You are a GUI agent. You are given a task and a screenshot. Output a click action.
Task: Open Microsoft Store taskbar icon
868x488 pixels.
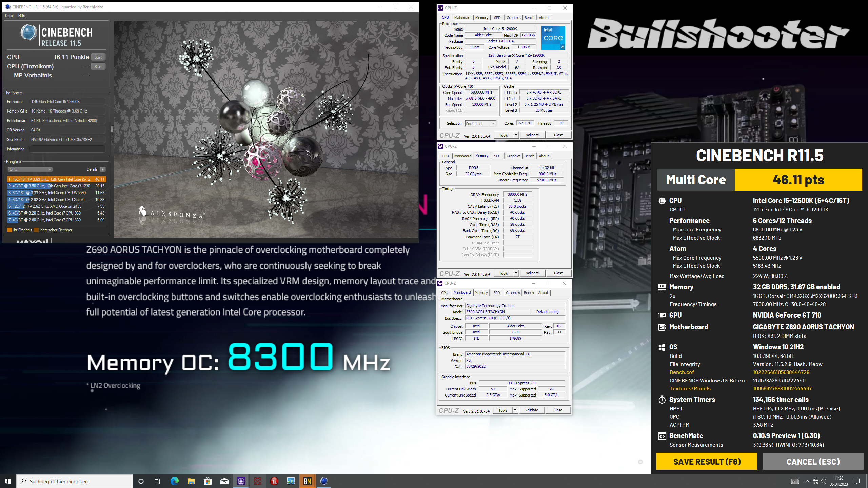click(208, 481)
